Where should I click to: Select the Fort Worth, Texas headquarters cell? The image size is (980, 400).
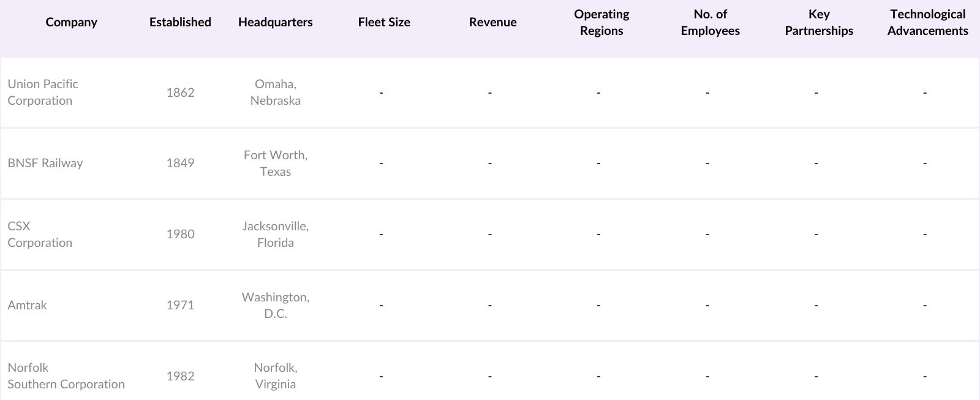point(275,163)
